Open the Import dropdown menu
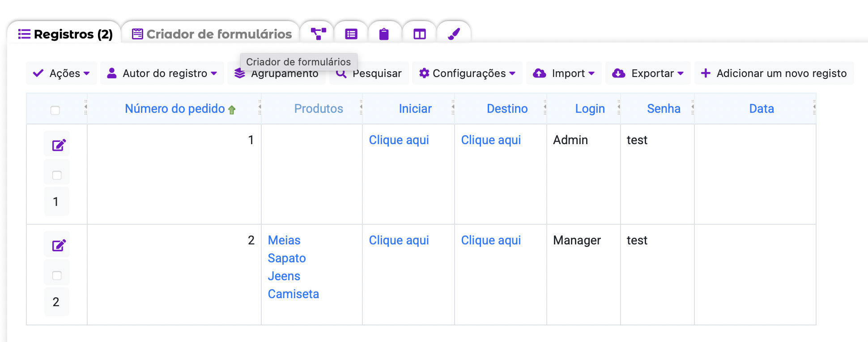This screenshot has width=868, height=342. pyautogui.click(x=564, y=73)
